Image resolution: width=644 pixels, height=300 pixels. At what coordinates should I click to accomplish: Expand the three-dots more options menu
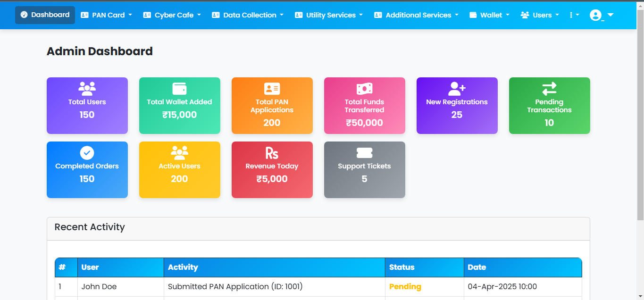[574, 15]
